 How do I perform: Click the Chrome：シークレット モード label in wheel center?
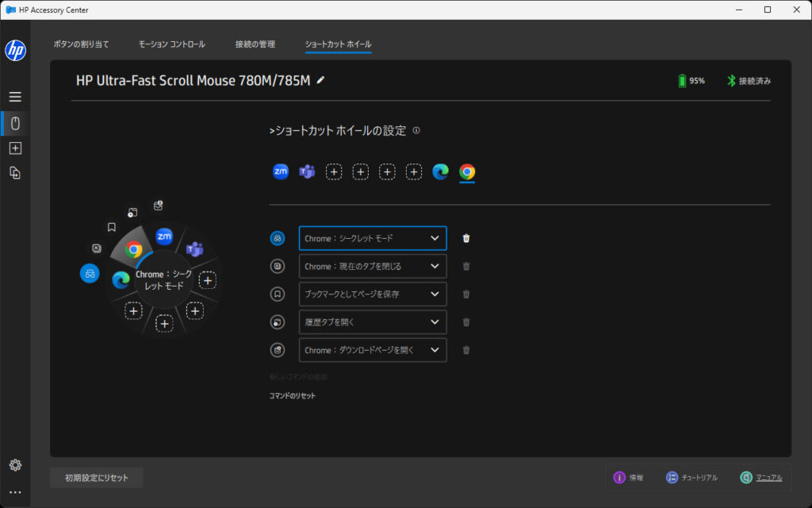164,280
